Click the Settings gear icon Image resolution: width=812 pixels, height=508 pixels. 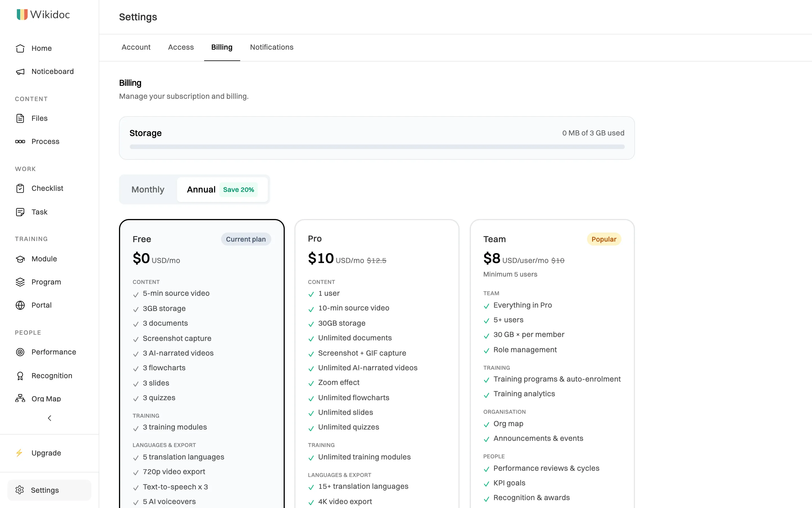coord(20,490)
